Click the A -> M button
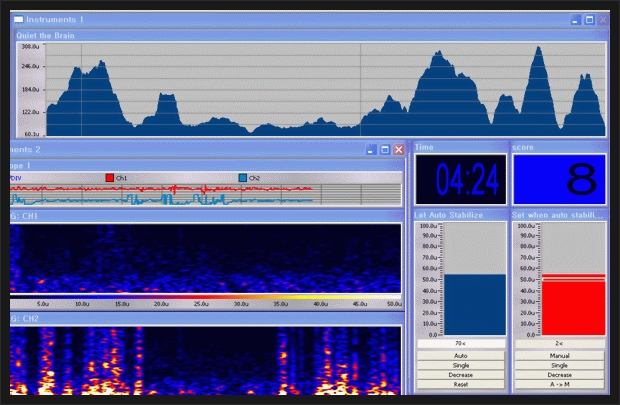Screen dimensions: 620x405 [560, 384]
